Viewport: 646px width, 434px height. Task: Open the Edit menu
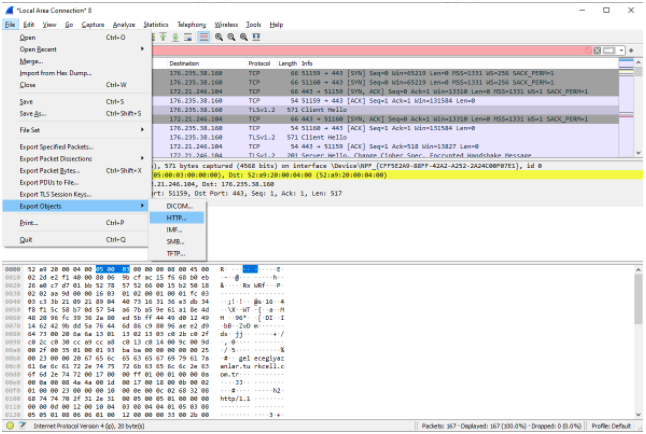click(28, 25)
